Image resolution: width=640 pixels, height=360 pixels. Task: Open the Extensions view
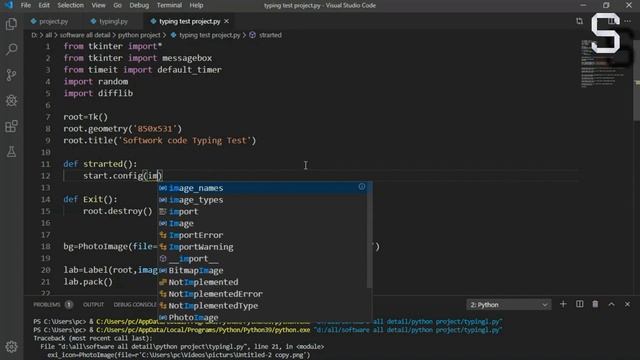point(11,126)
